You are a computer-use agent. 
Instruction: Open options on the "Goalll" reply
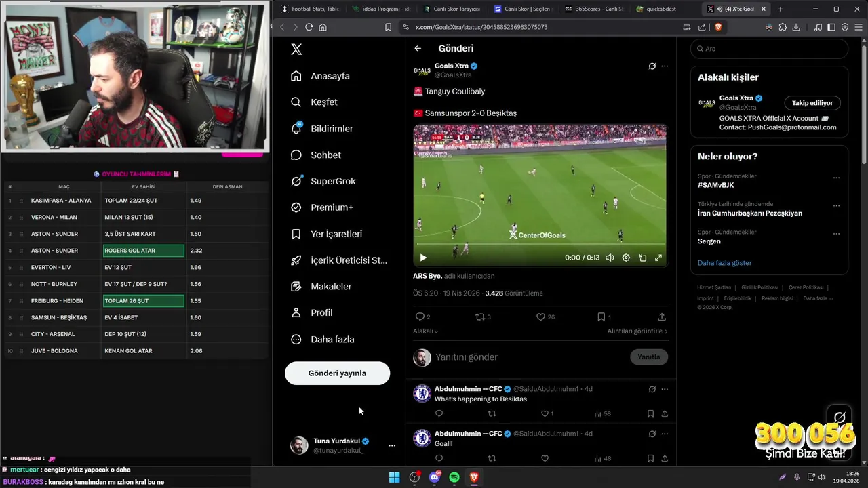coord(665,434)
